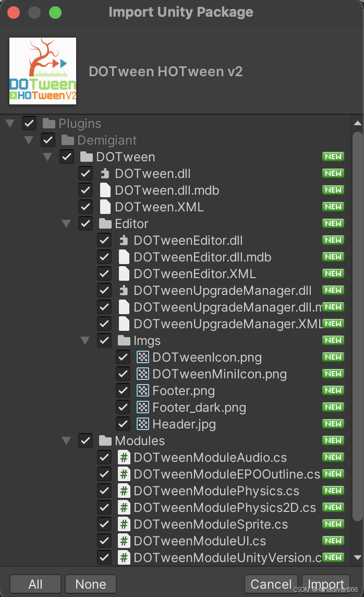This screenshot has width=364, height=597.
Task: Click the Header.jpg image icon
Action: (x=143, y=424)
